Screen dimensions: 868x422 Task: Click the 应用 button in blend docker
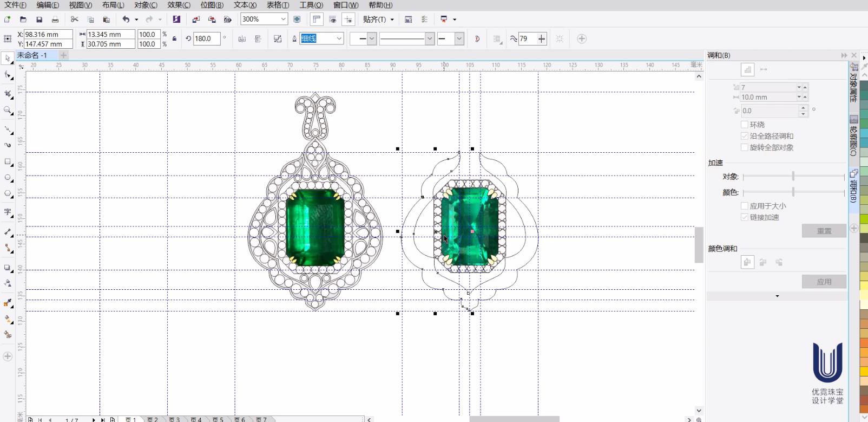(824, 282)
